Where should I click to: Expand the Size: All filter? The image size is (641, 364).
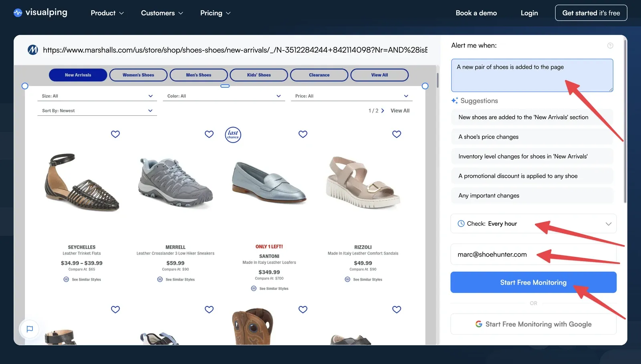tap(98, 96)
